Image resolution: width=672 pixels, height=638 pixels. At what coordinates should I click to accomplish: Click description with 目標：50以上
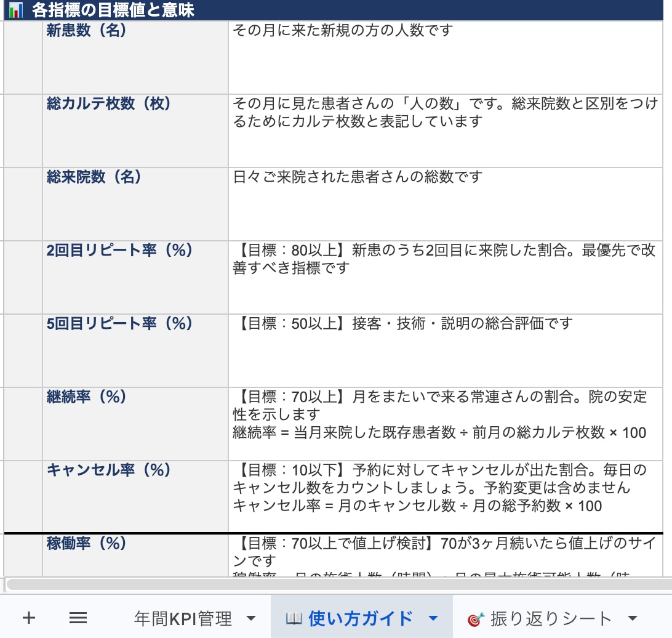[x=446, y=351]
